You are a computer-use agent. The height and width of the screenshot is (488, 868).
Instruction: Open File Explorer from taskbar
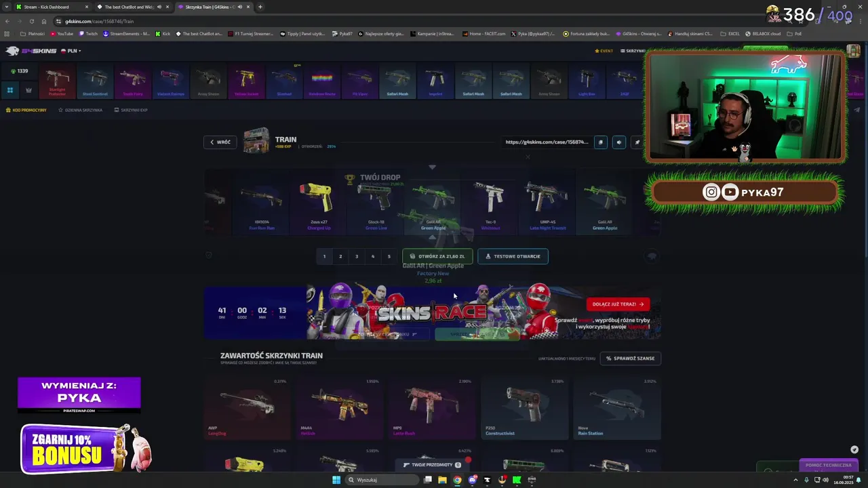pyautogui.click(x=442, y=480)
